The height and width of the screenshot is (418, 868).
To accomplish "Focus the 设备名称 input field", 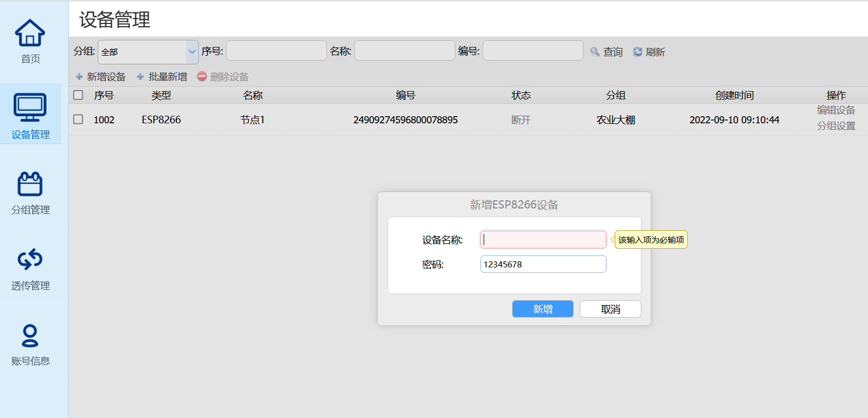I will tap(543, 240).
